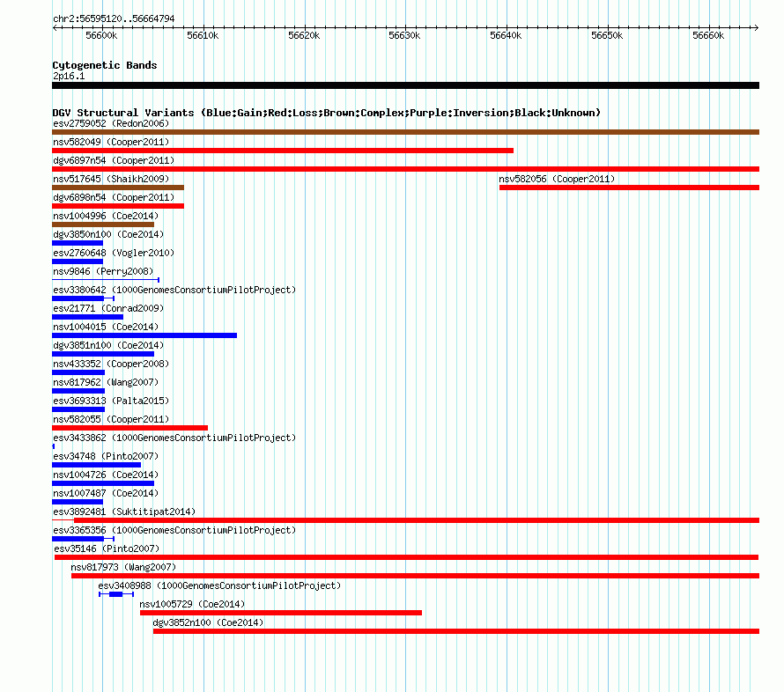Open variant esv2759052 (Redon2006)
Image resolution: width=784 pixels, height=692 pixels.
pyautogui.click(x=111, y=123)
